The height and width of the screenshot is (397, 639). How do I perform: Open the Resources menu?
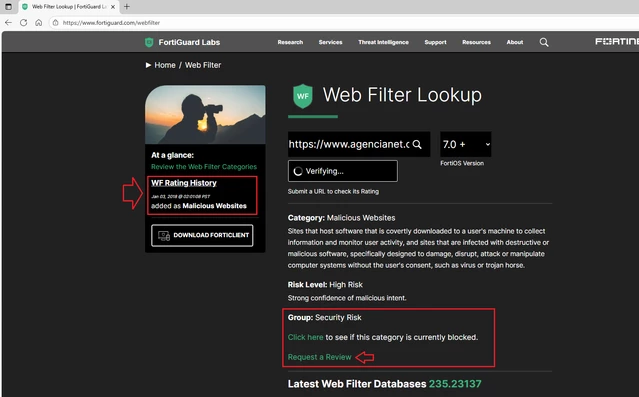[x=476, y=42]
